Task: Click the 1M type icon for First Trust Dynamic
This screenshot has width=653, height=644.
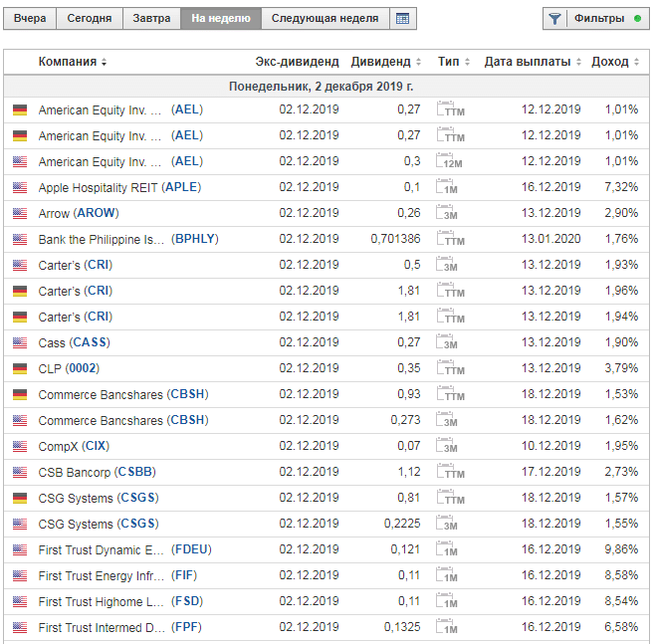Action: [450, 549]
